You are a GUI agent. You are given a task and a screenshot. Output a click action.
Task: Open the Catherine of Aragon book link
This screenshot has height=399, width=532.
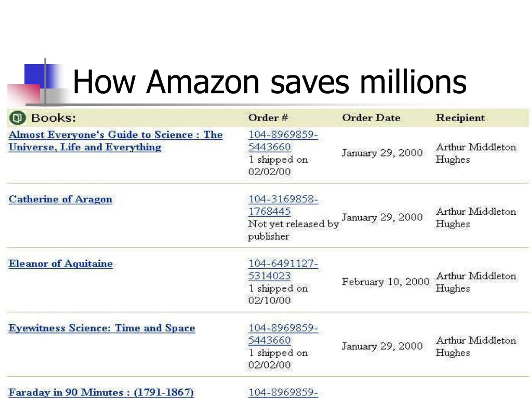coord(60,199)
